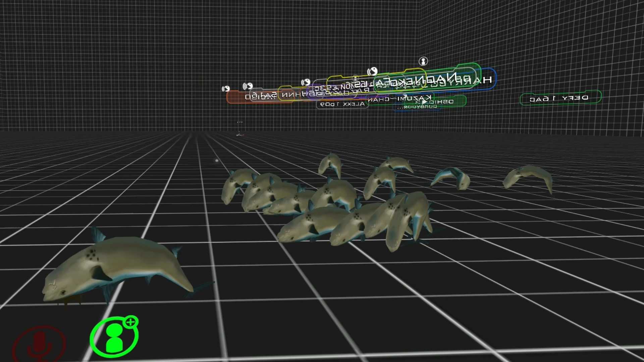Screen dimensions: 644x362
Task: Click the play arrow on OSHIO nameplate
Action: [424, 102]
